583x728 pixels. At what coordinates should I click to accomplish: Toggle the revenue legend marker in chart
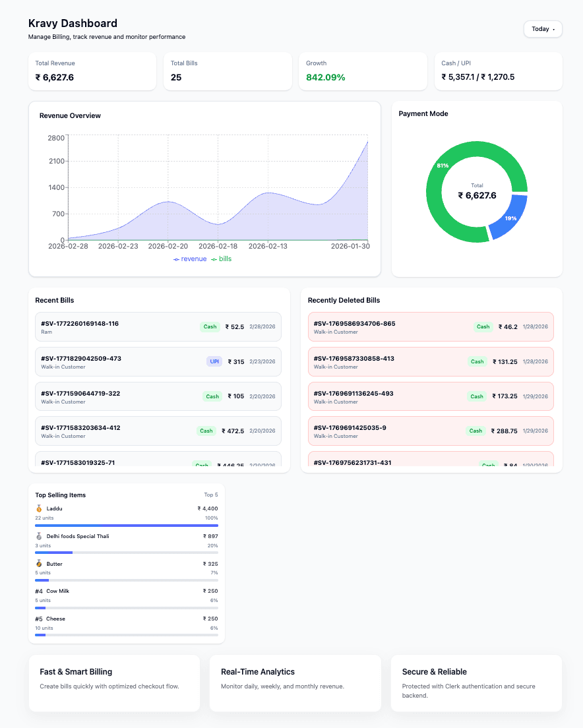click(x=176, y=260)
